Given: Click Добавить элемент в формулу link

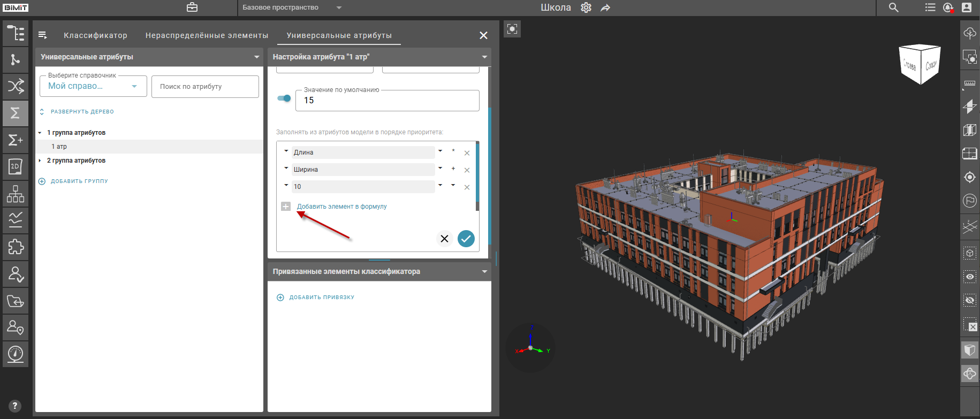Looking at the screenshot, I should pos(341,207).
